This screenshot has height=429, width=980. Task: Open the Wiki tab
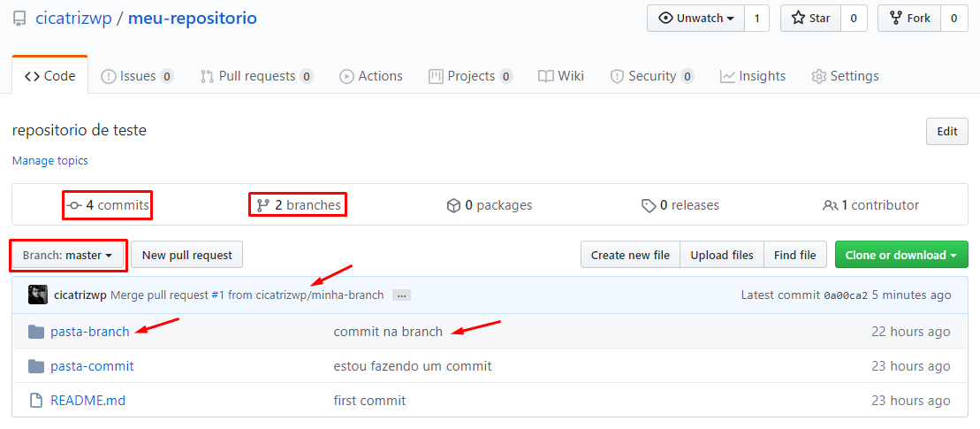pyautogui.click(x=560, y=76)
